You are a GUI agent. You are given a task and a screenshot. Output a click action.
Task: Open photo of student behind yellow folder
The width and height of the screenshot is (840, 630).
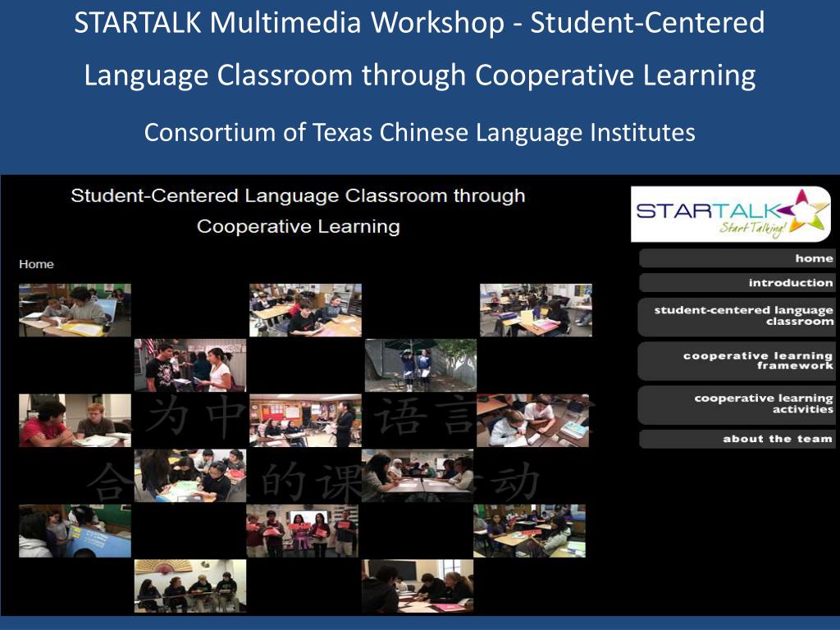536,310
